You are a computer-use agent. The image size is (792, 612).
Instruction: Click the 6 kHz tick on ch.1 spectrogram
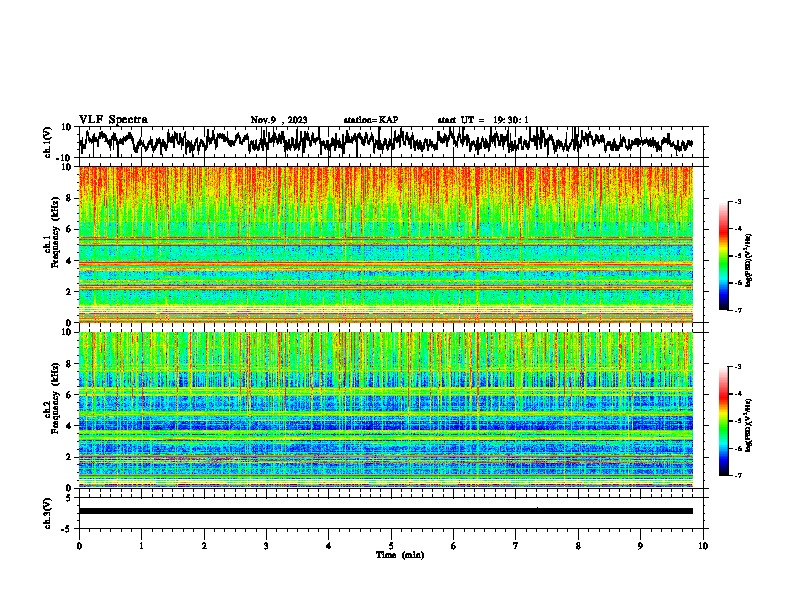69,230
